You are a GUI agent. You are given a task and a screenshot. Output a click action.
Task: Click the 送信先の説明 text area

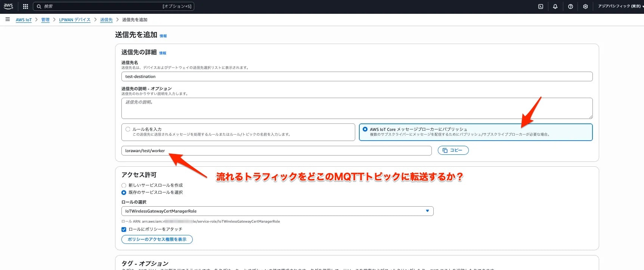click(357, 108)
